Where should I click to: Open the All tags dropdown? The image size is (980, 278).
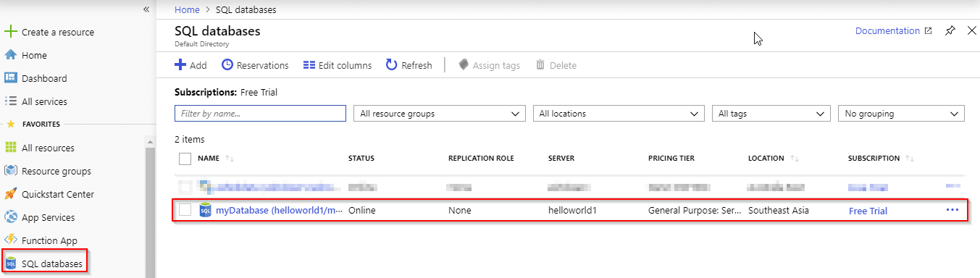(x=771, y=114)
